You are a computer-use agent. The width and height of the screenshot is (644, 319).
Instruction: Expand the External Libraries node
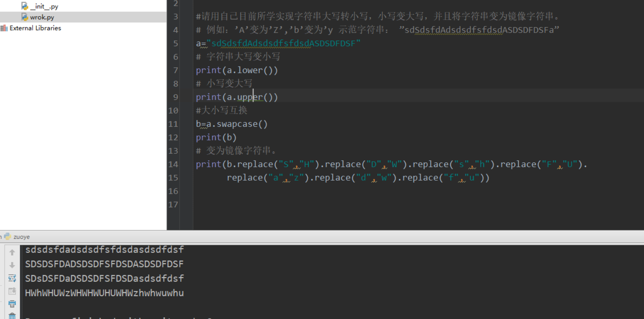point(35,28)
